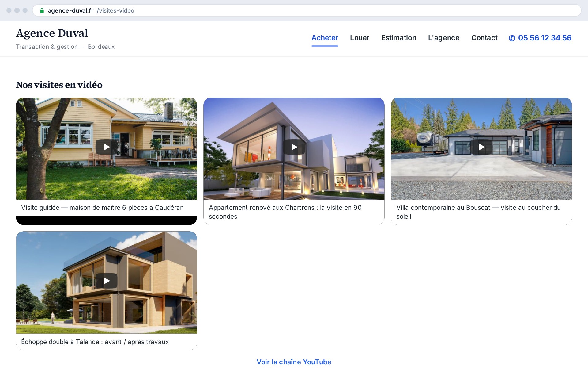Click the Agence Duval logo title
The width and height of the screenshot is (588, 368).
(52, 33)
